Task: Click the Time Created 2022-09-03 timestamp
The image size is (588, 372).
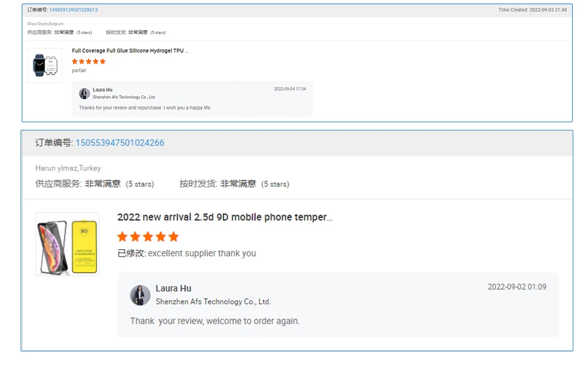Action: pos(532,10)
